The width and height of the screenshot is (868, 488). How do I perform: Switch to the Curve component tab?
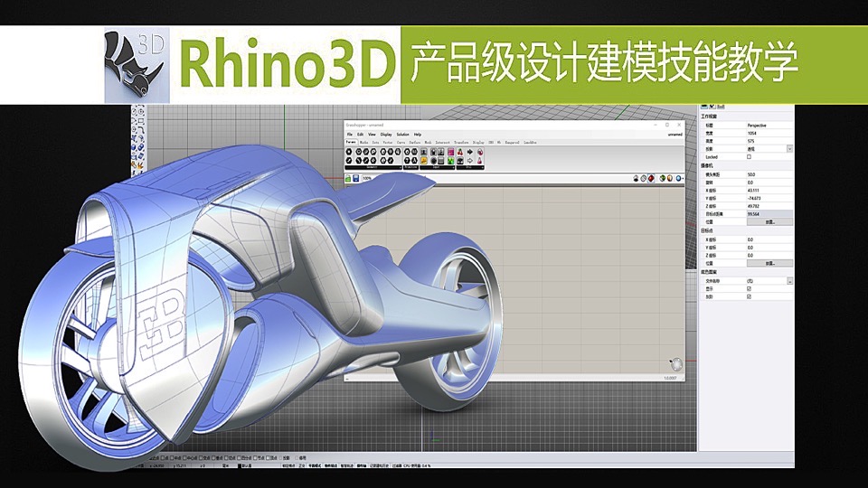point(401,142)
